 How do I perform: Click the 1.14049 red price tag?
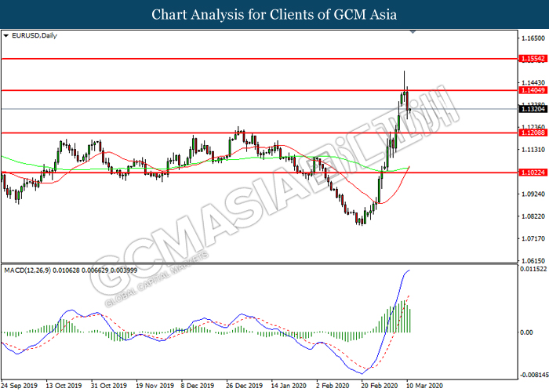(533, 90)
